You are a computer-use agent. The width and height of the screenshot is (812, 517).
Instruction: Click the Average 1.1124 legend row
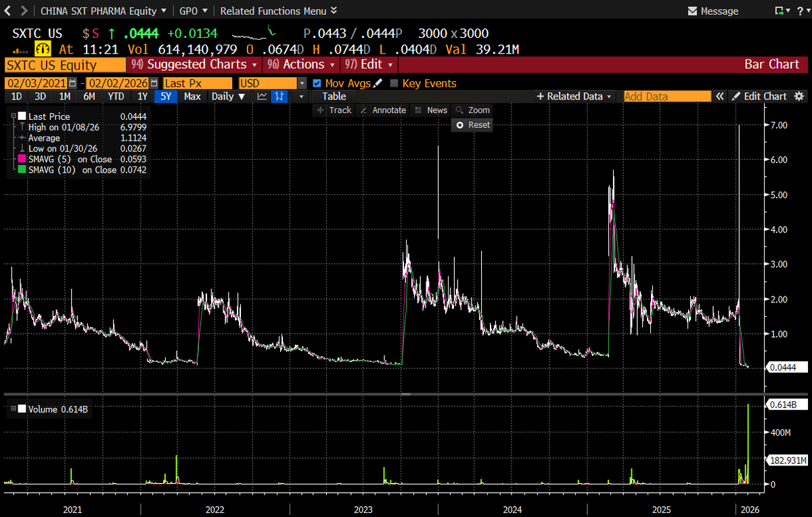tap(83, 138)
